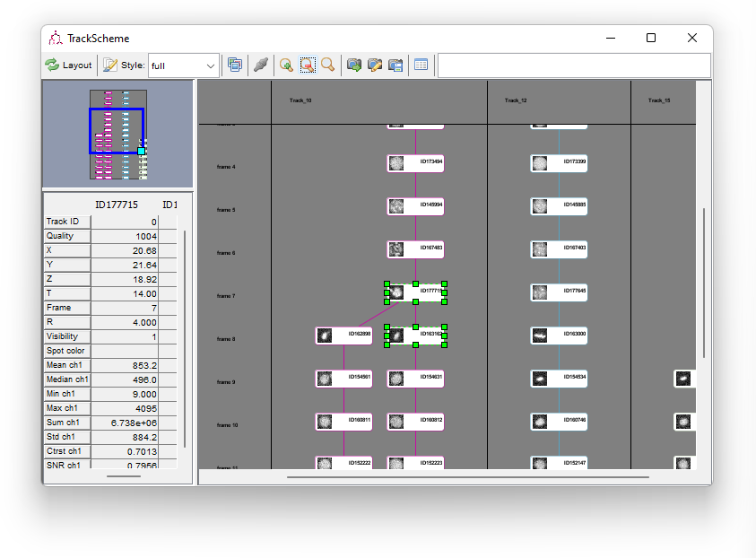
Task: Click the empty Spot color value cell
Action: coord(125,351)
